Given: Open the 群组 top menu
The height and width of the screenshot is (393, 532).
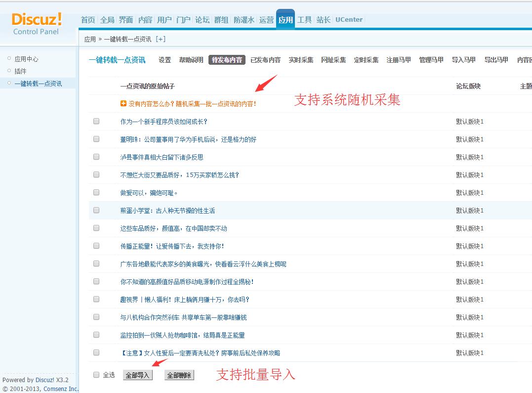Looking at the screenshot, I should pyautogui.click(x=221, y=20).
